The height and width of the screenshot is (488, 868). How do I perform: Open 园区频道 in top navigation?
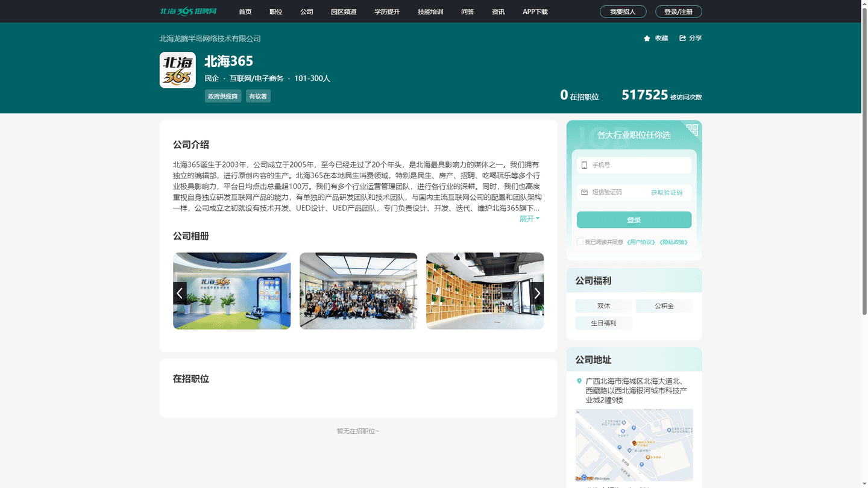[344, 11]
